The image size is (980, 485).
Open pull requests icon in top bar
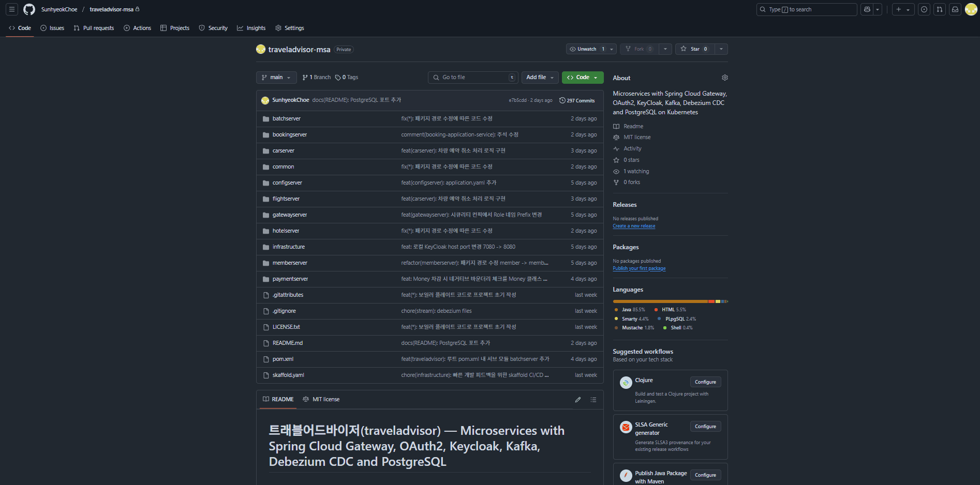point(940,9)
